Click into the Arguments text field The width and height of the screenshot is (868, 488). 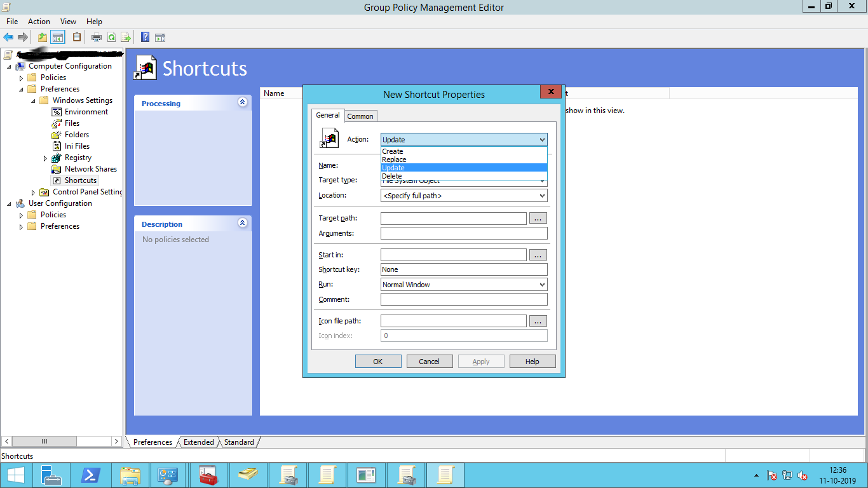464,234
